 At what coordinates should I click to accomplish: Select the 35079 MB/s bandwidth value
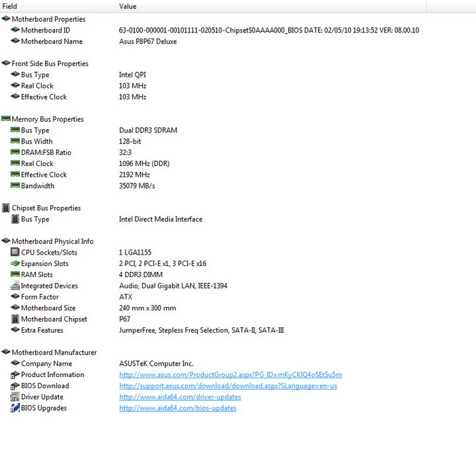[x=137, y=186]
